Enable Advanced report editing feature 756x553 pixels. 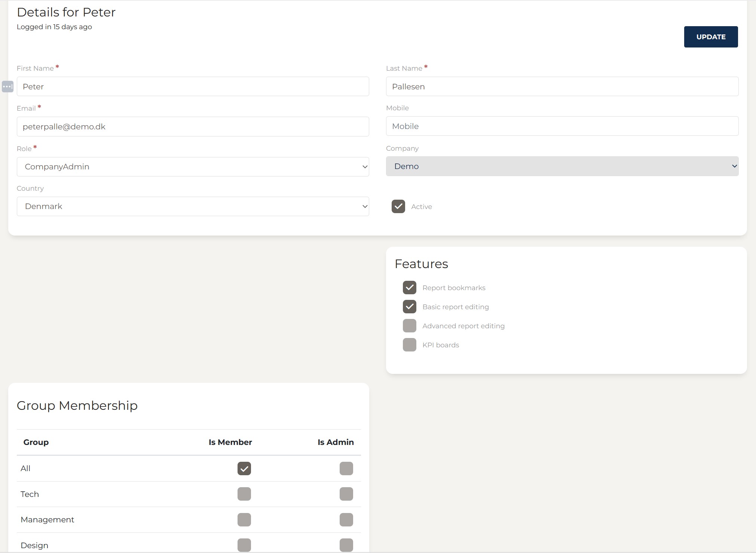(409, 326)
